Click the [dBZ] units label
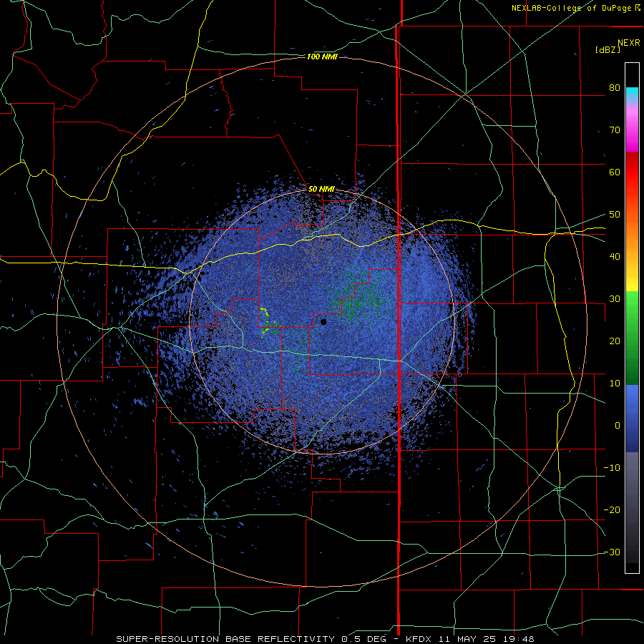Screen dimensions: 644x644 (x=608, y=49)
